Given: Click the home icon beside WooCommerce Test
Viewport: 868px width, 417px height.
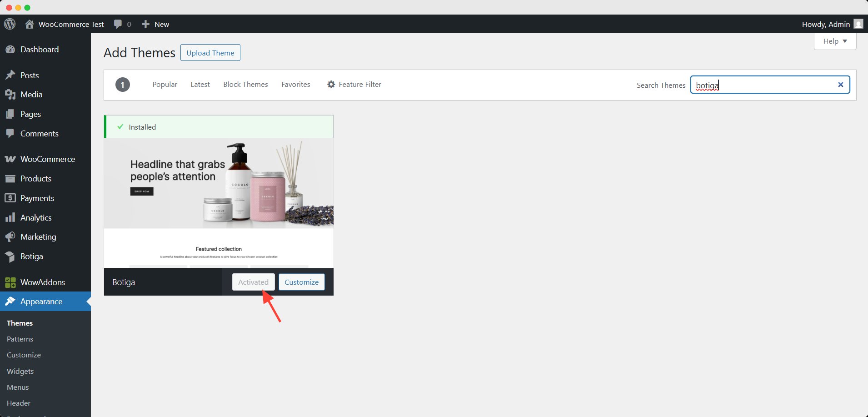Looking at the screenshot, I should [x=30, y=24].
